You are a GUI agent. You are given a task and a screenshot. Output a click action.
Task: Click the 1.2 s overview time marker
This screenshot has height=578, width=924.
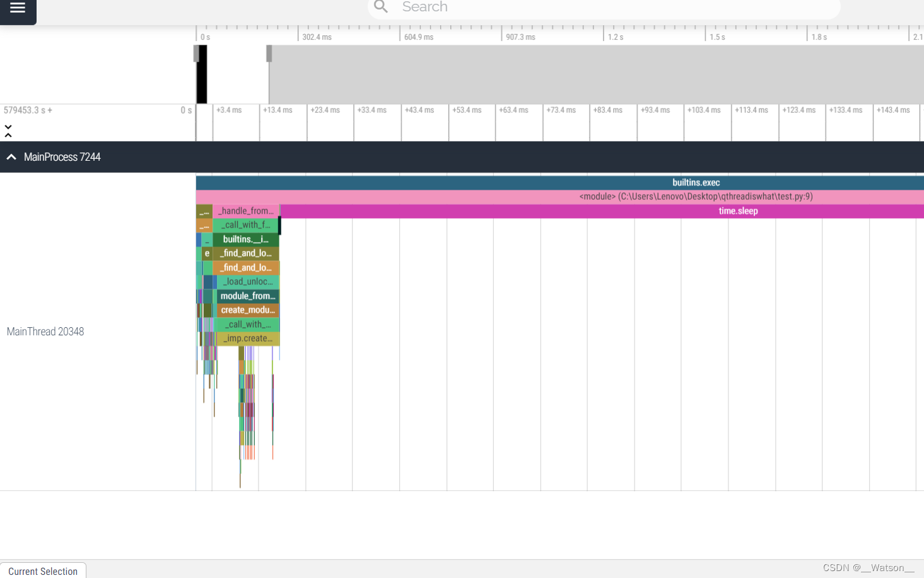[x=616, y=37]
